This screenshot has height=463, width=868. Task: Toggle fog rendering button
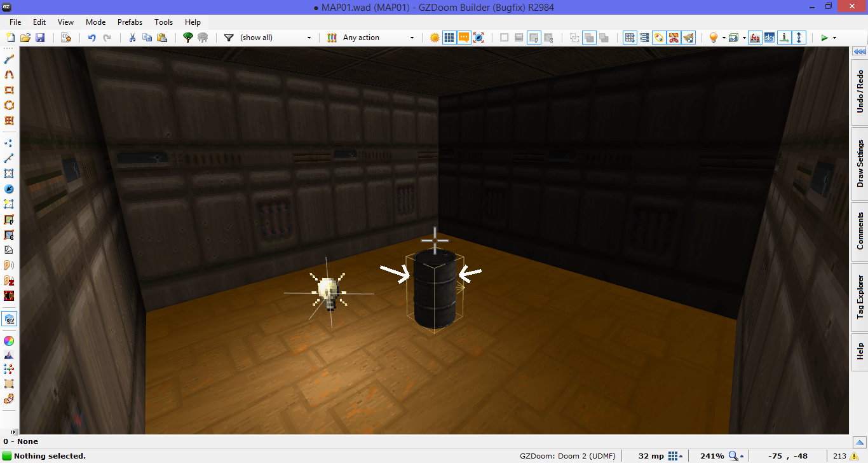coord(756,38)
